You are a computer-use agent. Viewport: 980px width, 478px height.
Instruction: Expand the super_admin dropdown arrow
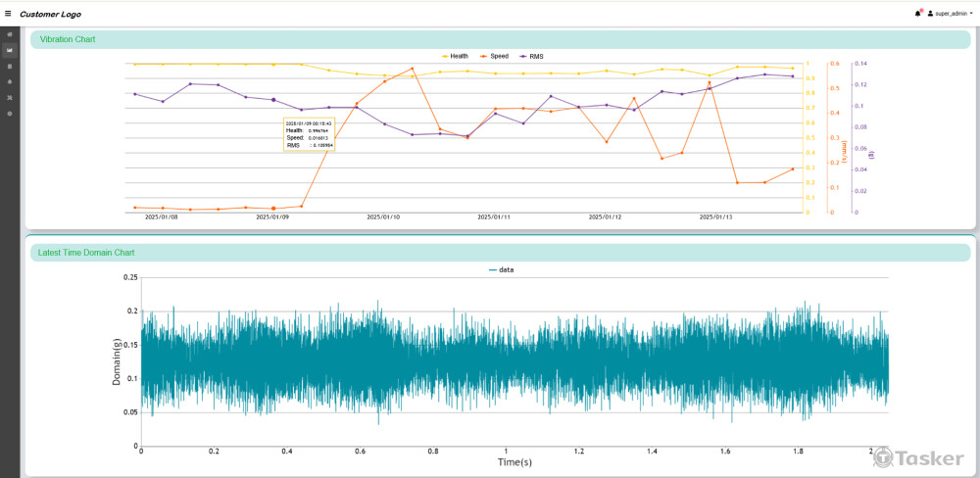pyautogui.click(x=971, y=14)
